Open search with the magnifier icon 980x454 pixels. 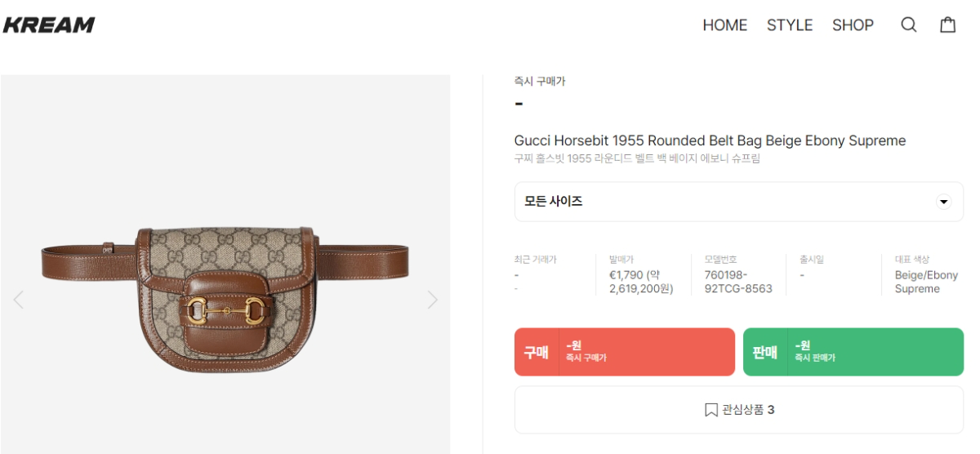click(909, 25)
